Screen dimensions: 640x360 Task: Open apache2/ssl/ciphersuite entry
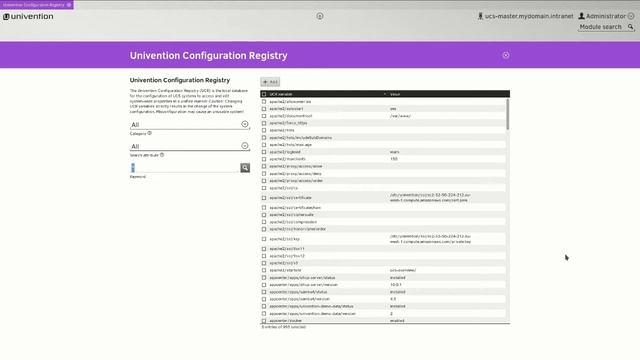click(x=291, y=215)
